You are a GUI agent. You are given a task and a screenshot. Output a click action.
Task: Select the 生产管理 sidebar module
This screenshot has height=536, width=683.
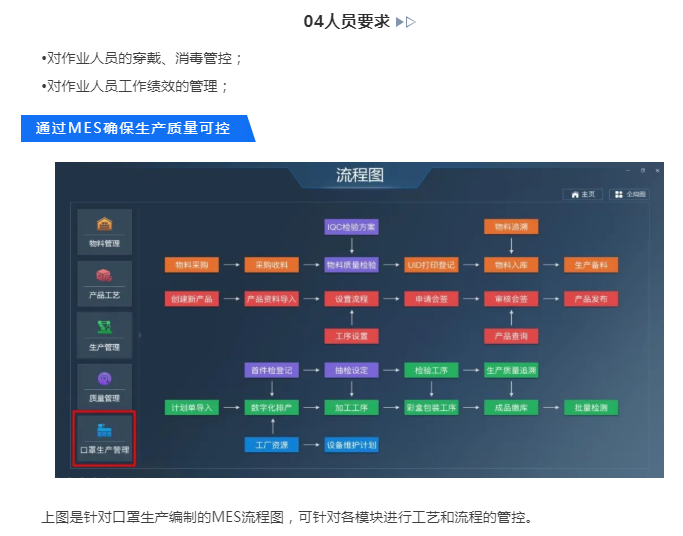tap(104, 335)
